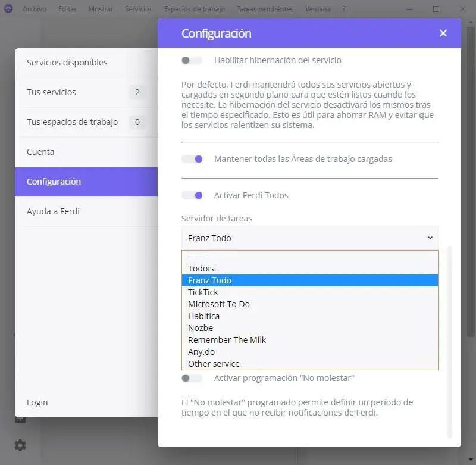Pick TickTick as task server

point(309,292)
